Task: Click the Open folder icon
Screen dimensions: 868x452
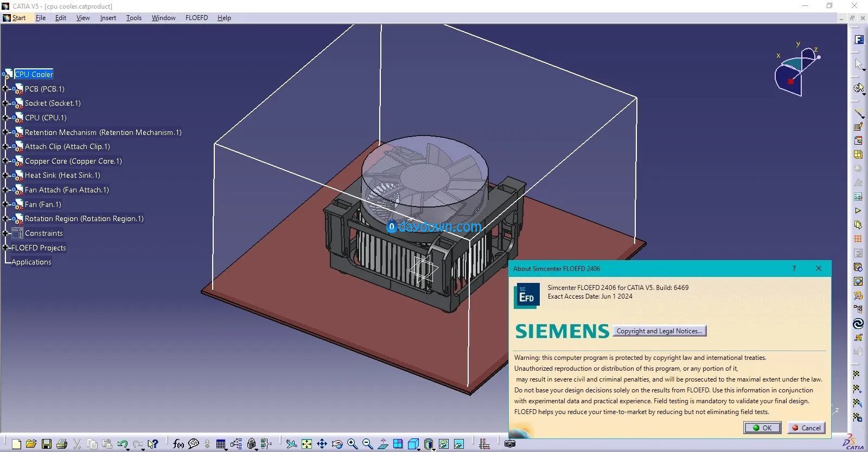Action: 31,444
